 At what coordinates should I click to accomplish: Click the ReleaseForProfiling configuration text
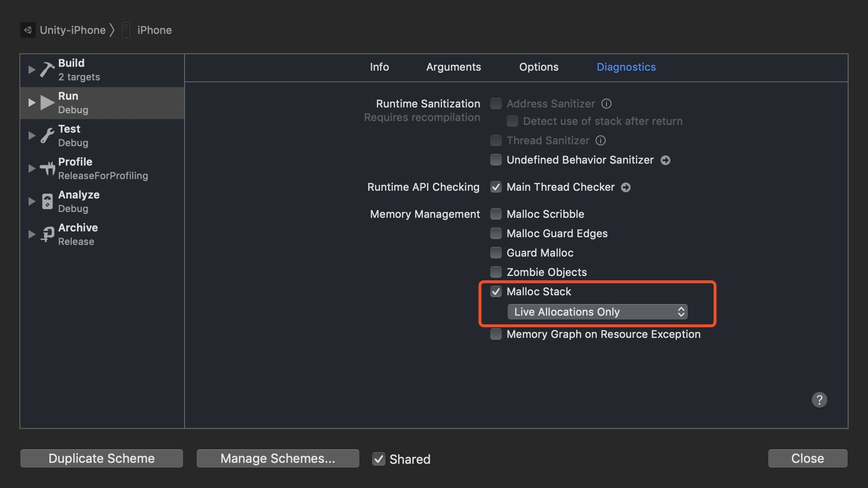pyautogui.click(x=103, y=176)
